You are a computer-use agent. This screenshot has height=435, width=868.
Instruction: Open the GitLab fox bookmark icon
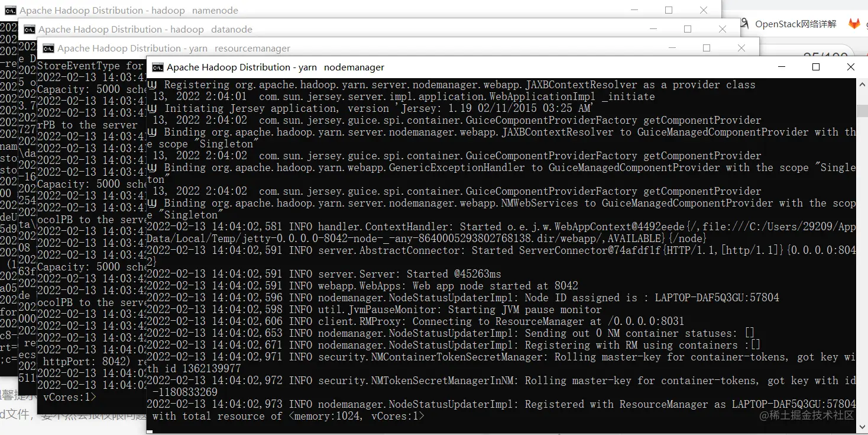pos(854,24)
